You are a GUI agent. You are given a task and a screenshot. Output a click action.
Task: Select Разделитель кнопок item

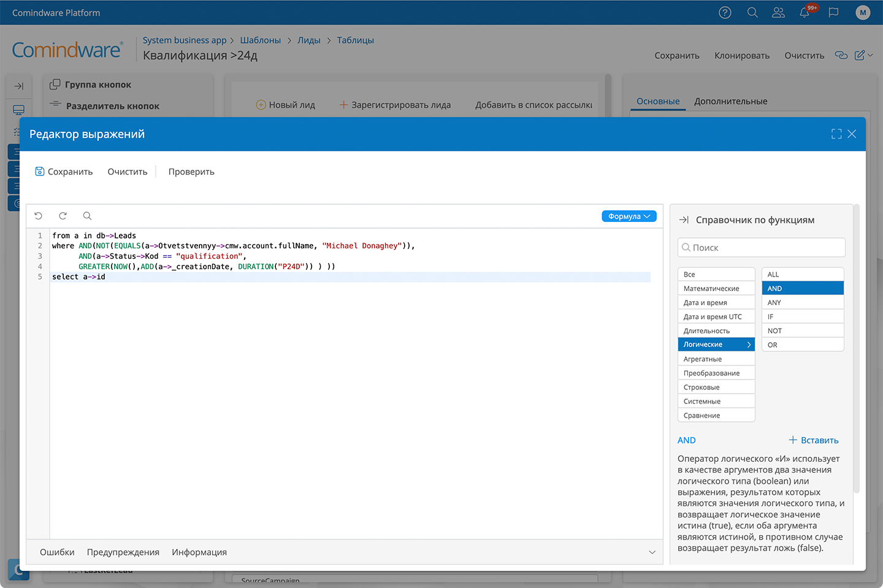[x=104, y=105]
